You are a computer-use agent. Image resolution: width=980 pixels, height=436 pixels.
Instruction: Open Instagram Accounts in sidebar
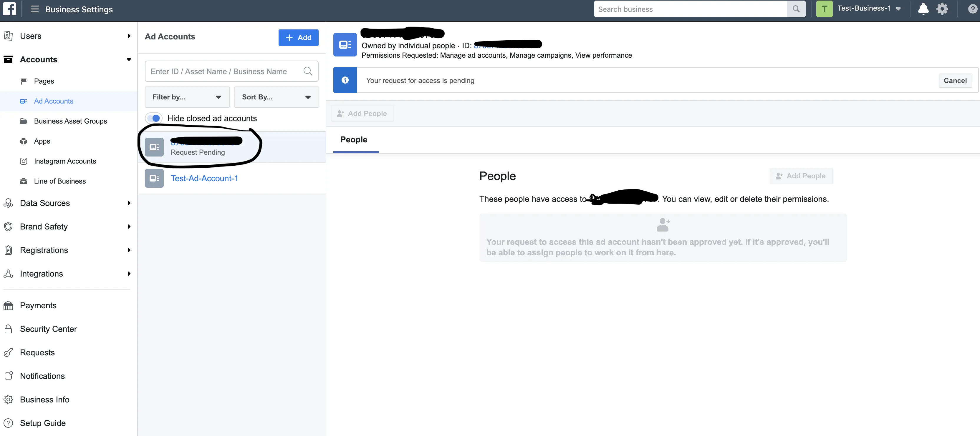point(65,161)
